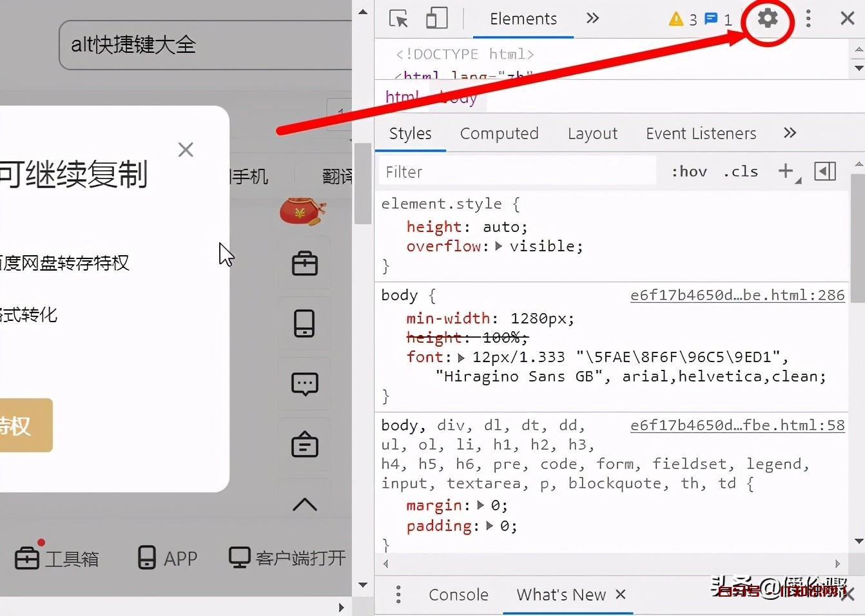Click the warnings count triangle icon
This screenshot has height=616, width=865.
click(675, 19)
